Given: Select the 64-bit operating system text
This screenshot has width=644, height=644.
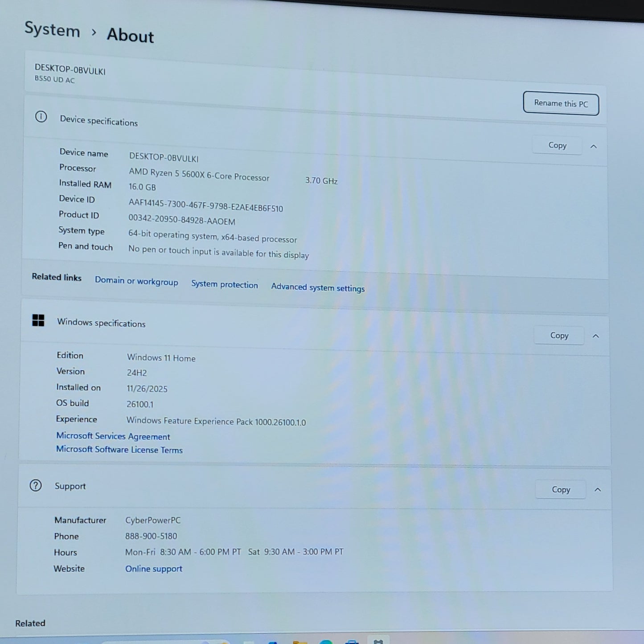Looking at the screenshot, I should [213, 236].
